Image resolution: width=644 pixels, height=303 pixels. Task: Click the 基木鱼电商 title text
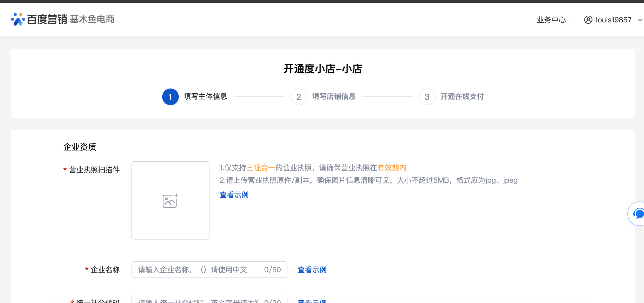coord(92,19)
